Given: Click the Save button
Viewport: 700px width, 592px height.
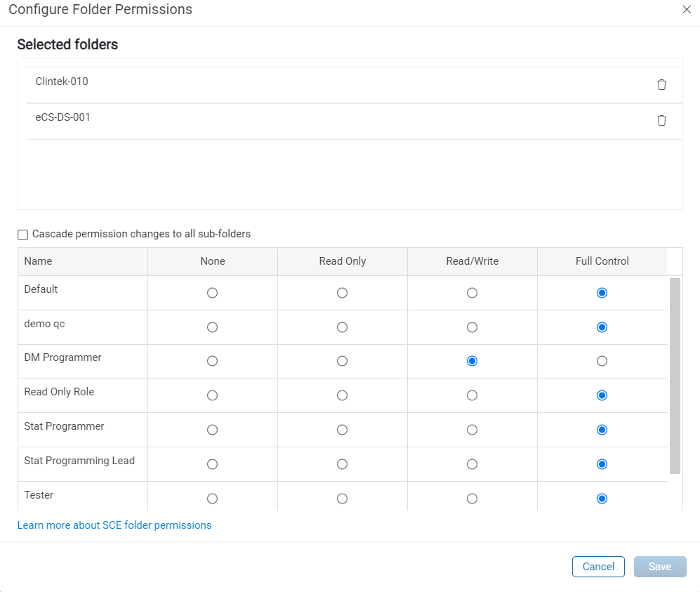Looking at the screenshot, I should (x=660, y=567).
